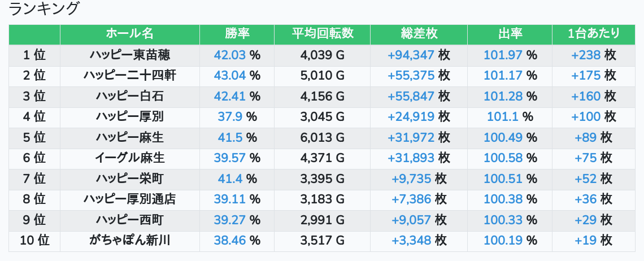
Task: Click the がちゃぽん新川 hall name
Action: click(x=130, y=241)
